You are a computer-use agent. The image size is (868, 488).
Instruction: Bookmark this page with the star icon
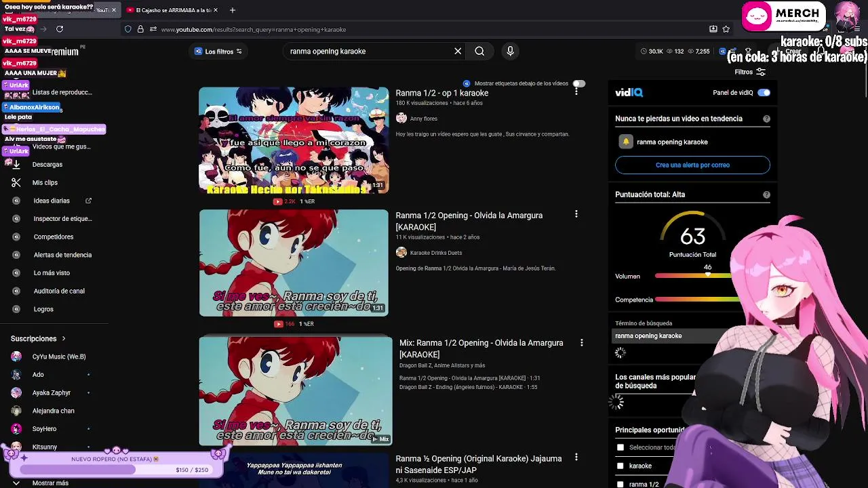pos(726,29)
